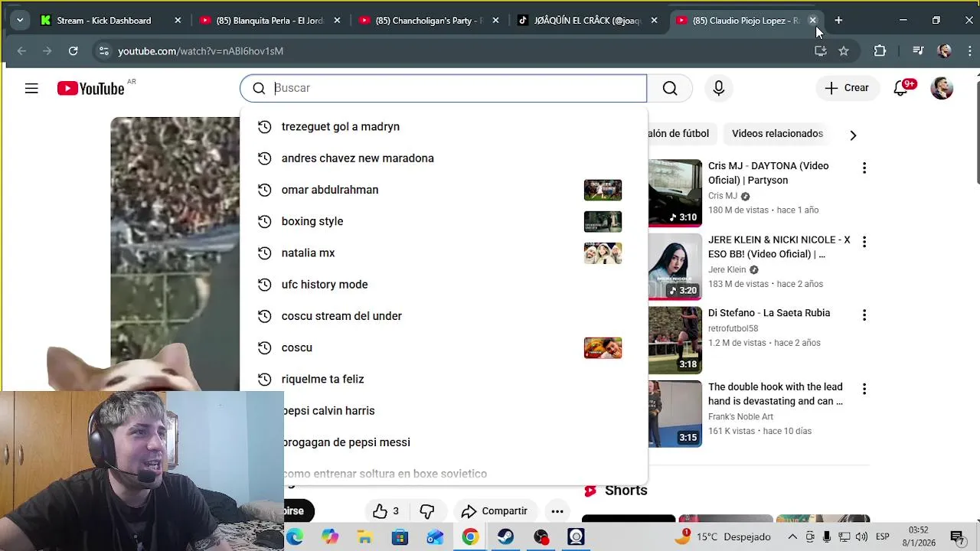980x551 pixels.
Task: Bookmark this page with star icon
Action: pos(844,51)
